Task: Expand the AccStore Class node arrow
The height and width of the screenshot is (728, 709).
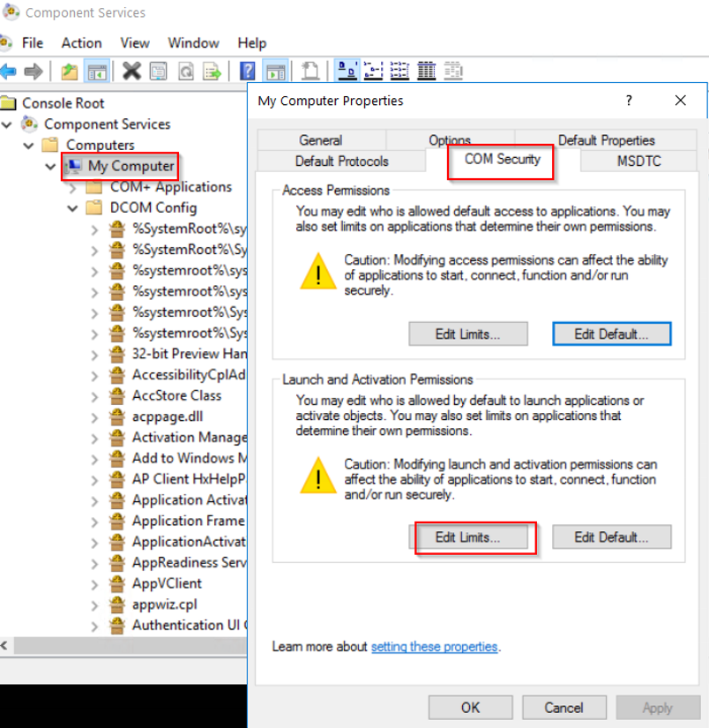Action: tap(94, 397)
